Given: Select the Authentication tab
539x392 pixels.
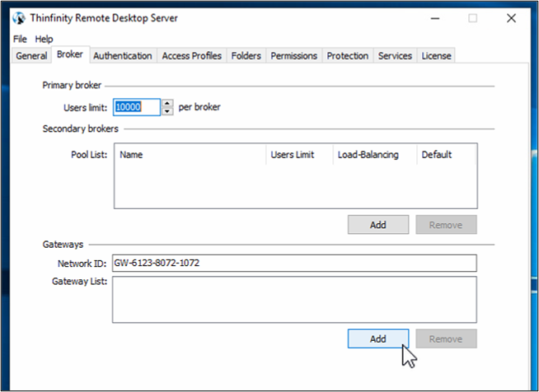Looking at the screenshot, I should 122,56.
